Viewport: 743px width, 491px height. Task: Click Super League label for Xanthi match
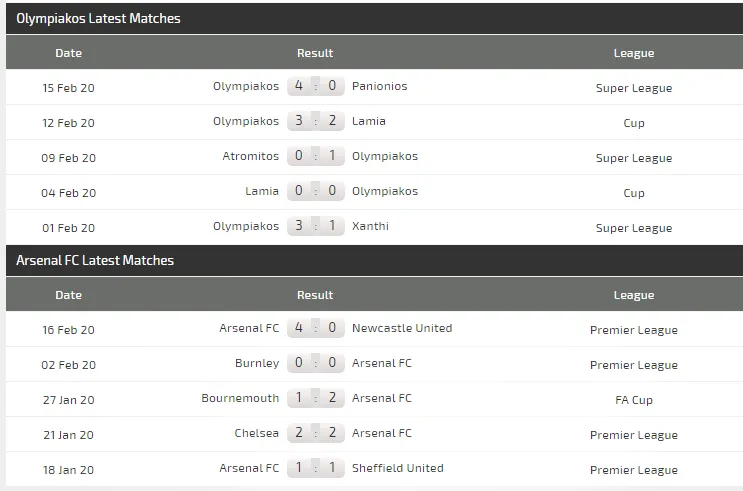(634, 228)
